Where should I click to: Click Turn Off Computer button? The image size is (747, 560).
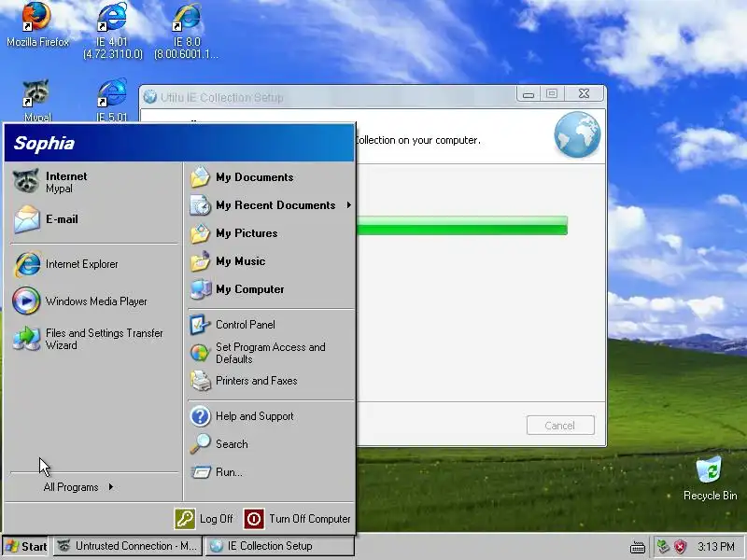point(297,519)
